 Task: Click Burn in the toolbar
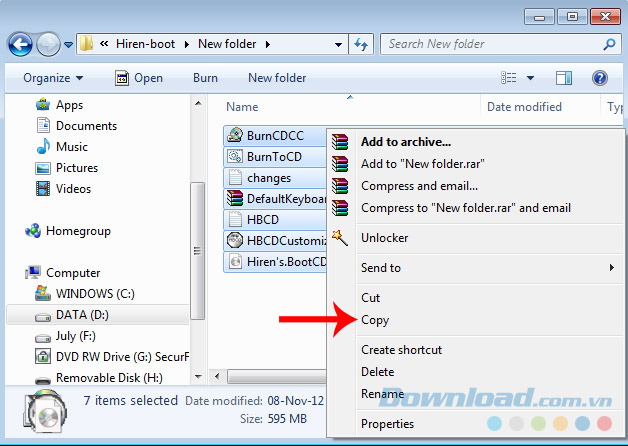205,78
